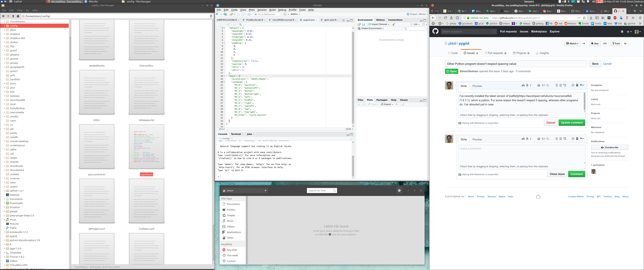
Task: Open the simon folder dropdown in Catfish
Action: click(x=245, y=191)
